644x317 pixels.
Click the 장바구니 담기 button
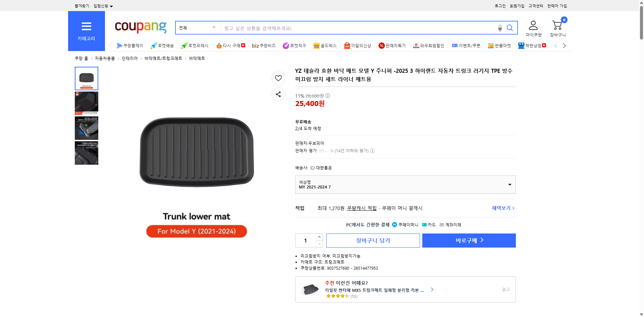(373, 241)
